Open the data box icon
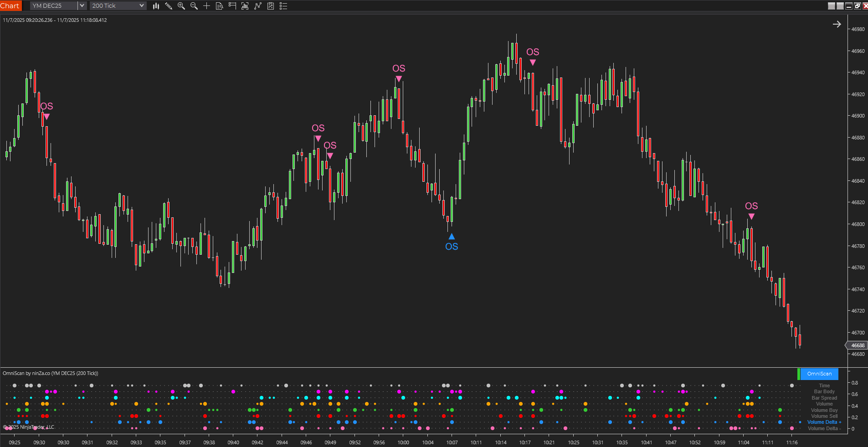868x447 pixels. point(219,6)
